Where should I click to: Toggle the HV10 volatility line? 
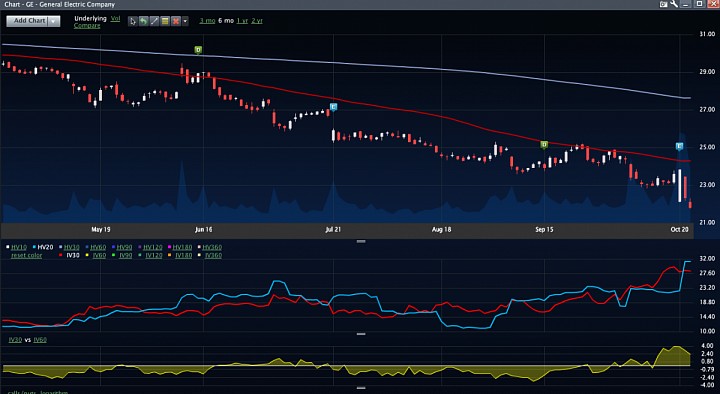pos(19,247)
